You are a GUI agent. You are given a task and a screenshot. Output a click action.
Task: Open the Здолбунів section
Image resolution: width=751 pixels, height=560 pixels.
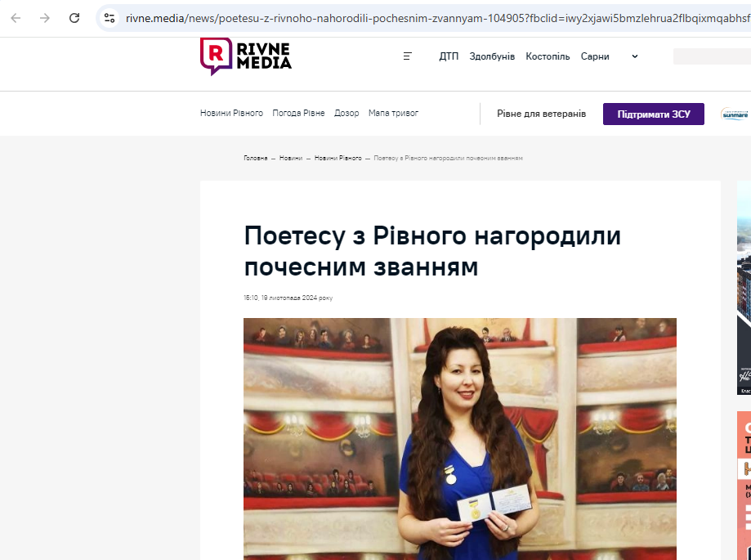click(492, 56)
